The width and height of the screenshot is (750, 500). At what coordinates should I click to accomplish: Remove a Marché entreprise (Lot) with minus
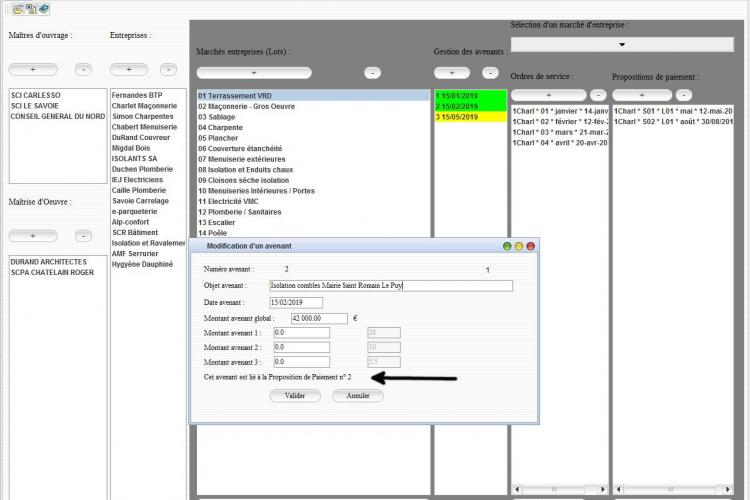tap(373, 73)
